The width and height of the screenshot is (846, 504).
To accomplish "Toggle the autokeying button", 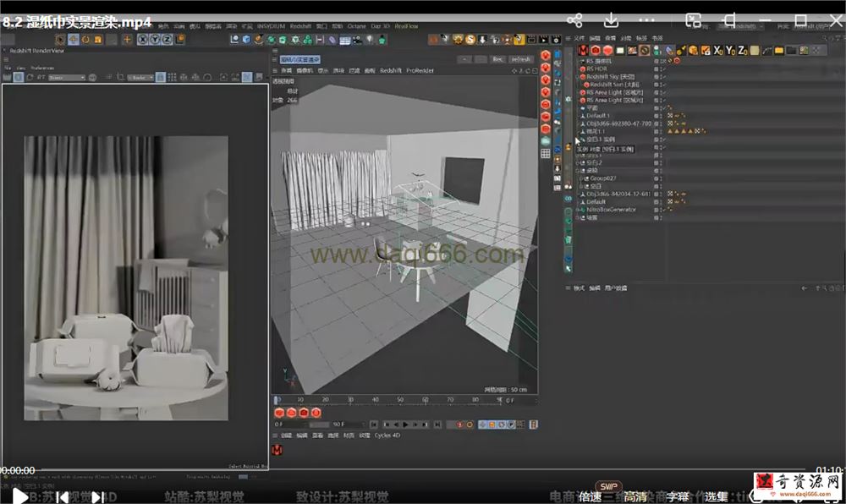I will [470, 425].
